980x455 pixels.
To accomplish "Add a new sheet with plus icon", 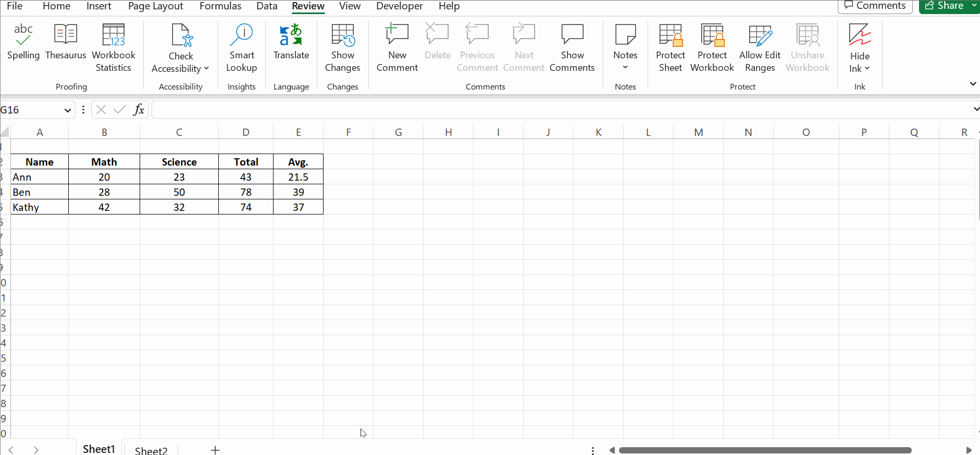I will click(215, 450).
